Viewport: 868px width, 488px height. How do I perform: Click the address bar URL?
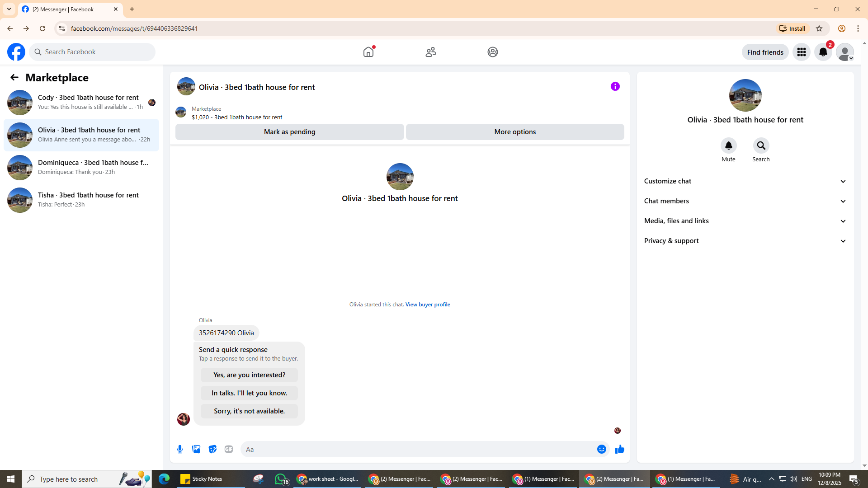134,28
